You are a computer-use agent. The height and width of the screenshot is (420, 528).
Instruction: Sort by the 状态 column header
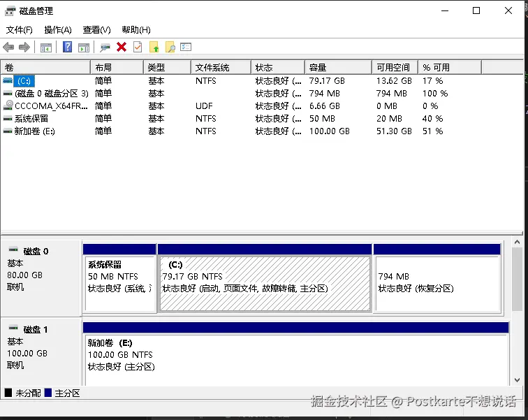point(278,67)
